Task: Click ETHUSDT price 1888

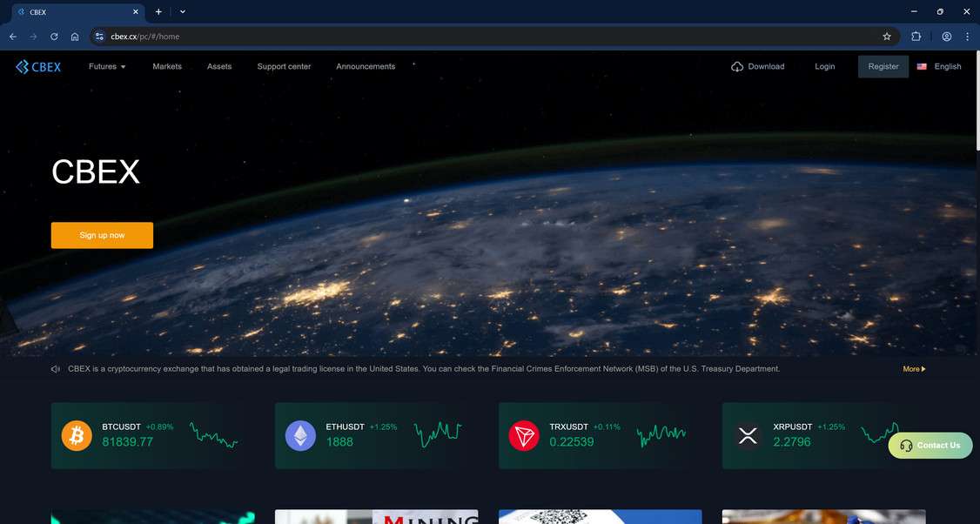Action: [x=339, y=441]
